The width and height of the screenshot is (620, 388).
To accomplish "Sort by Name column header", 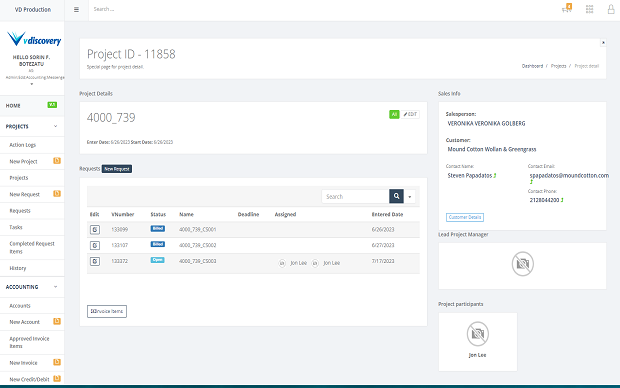I will [x=186, y=214].
